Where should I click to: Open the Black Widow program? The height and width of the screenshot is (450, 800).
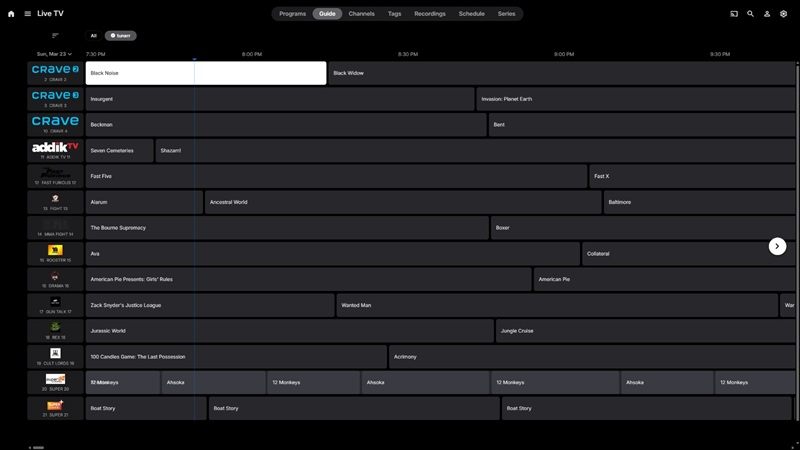562,73
